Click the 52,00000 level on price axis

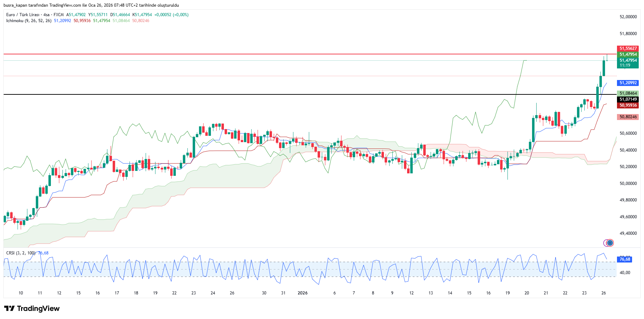628,17
